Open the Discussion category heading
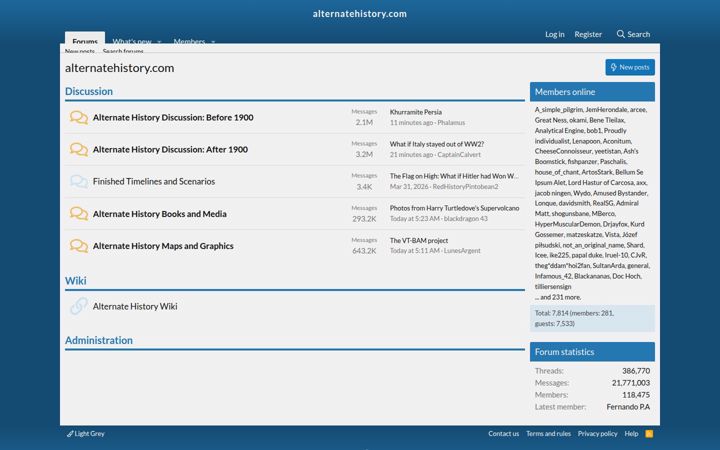 (89, 91)
